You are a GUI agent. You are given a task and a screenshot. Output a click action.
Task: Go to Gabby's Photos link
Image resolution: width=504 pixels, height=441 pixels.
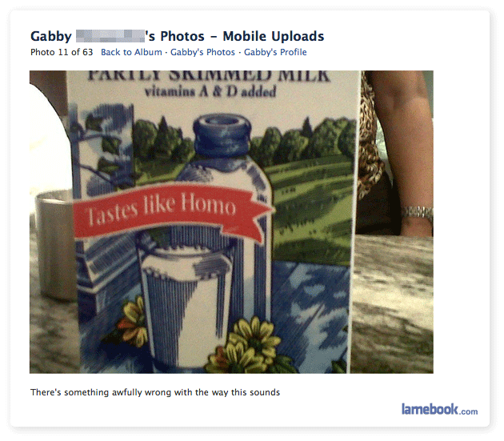point(202,52)
